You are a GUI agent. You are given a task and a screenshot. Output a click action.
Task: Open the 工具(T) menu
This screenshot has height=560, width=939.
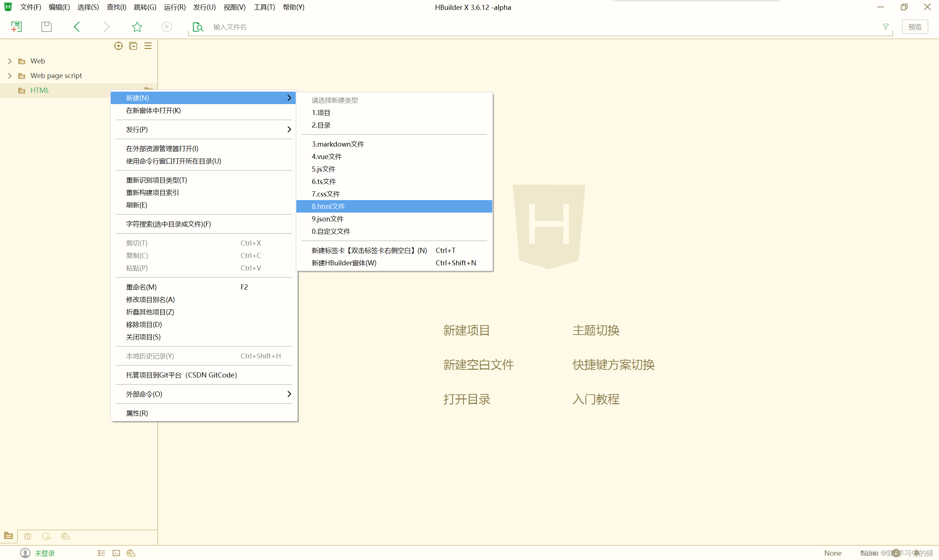pyautogui.click(x=264, y=7)
